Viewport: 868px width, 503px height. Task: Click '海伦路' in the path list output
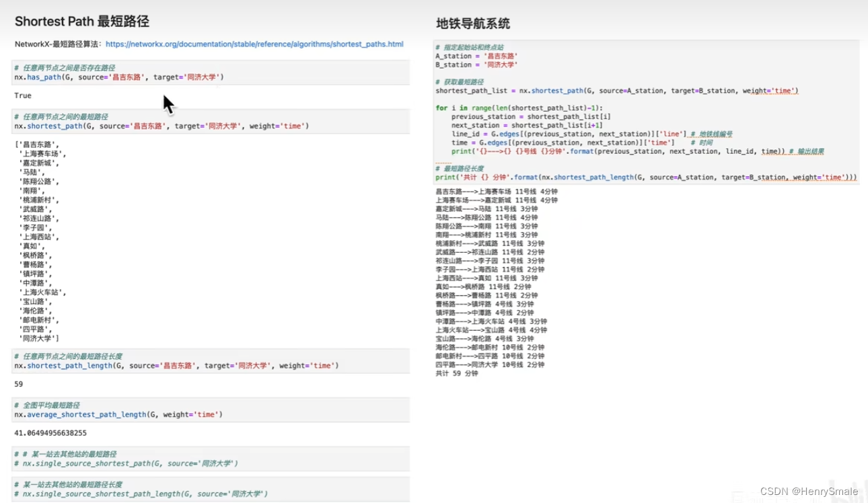(36, 311)
